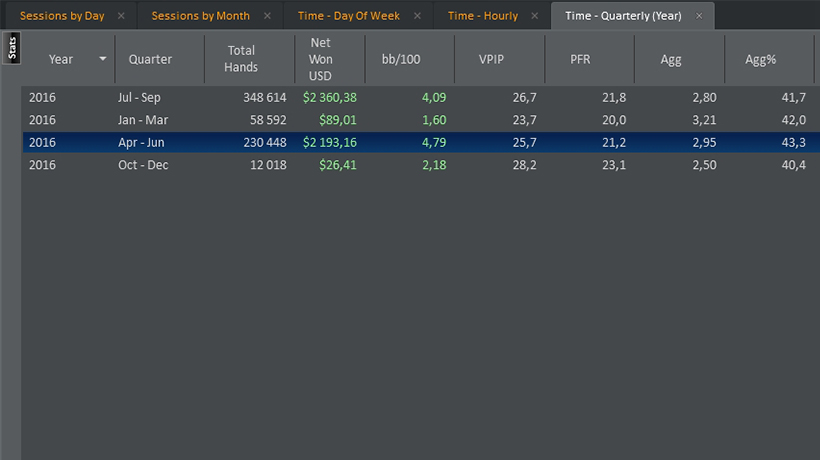
Task: Switch to the Sessions by Month tab
Action: (x=200, y=16)
